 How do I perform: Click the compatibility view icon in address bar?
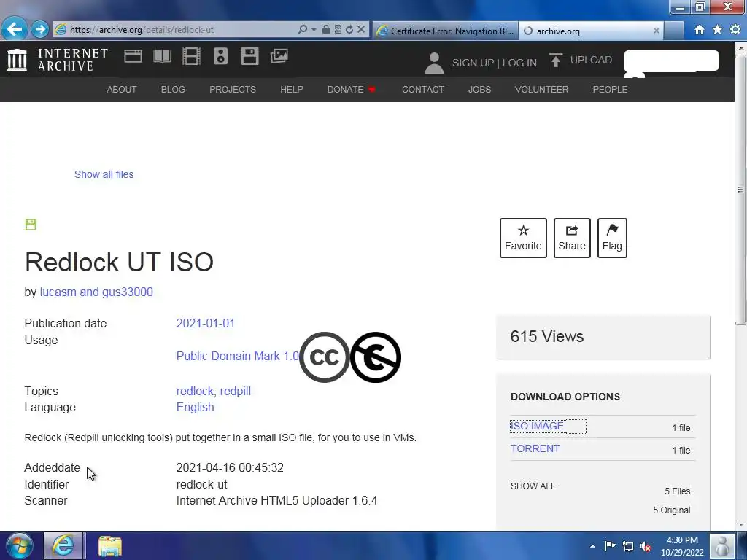(x=338, y=29)
